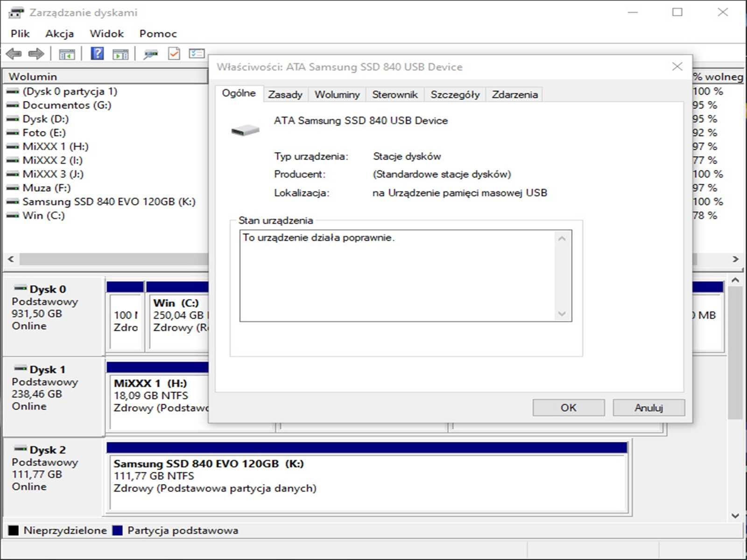Open the Widok menu
Image resolution: width=747 pixels, height=560 pixels.
107,34
